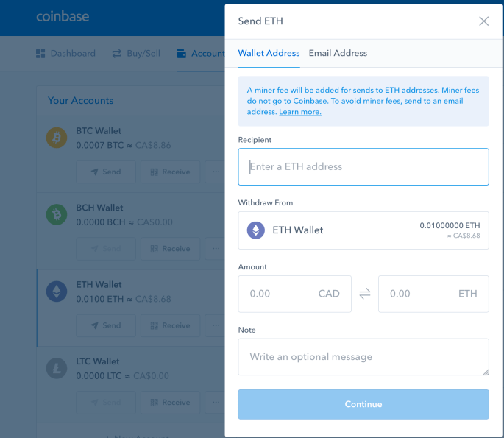Open more options for ETH Wallet
This screenshot has width=504, height=438.
(216, 325)
